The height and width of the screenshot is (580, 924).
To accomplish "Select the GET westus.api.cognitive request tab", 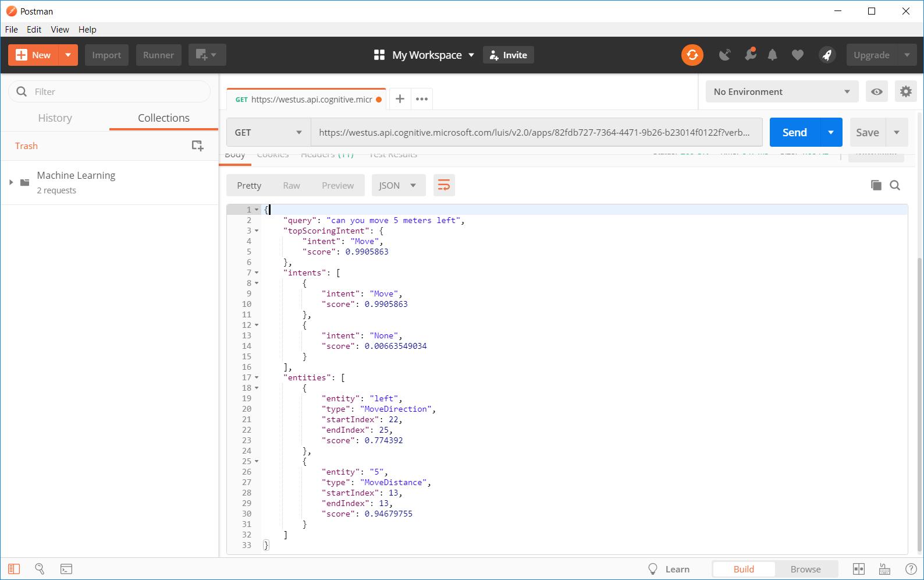I will (306, 99).
